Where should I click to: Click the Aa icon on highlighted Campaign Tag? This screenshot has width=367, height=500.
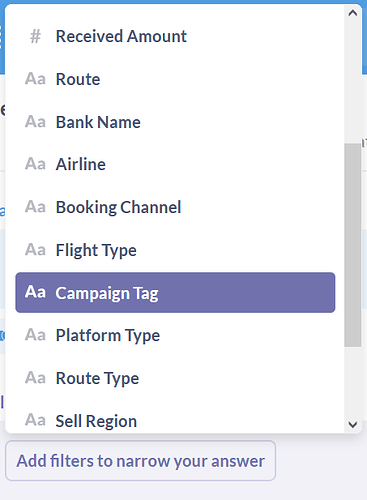pyautogui.click(x=35, y=292)
